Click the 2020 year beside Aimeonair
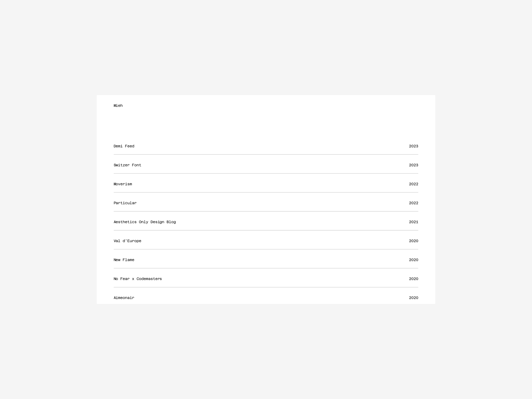 [413, 298]
